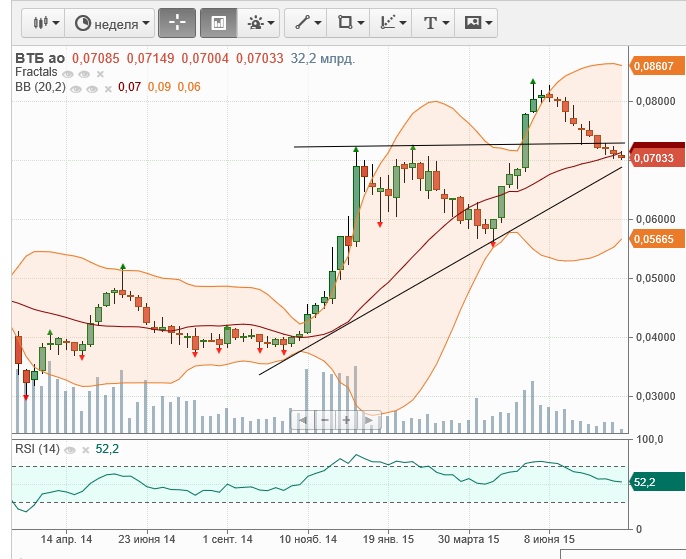Screen dimensions: 686x559
Task: Open the неделя timeframe dropdown
Action: pyautogui.click(x=110, y=23)
